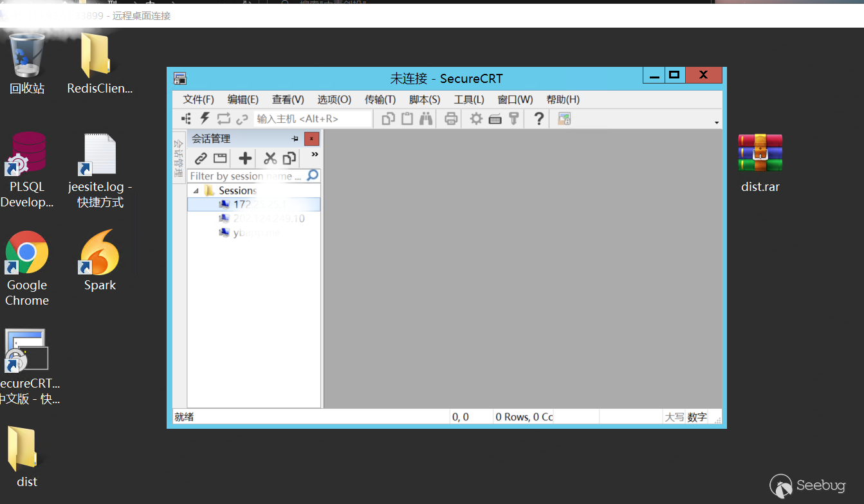Select the jeesite.log shortcut on desktop
Image resolution: width=864 pixels, height=504 pixels.
point(100,170)
